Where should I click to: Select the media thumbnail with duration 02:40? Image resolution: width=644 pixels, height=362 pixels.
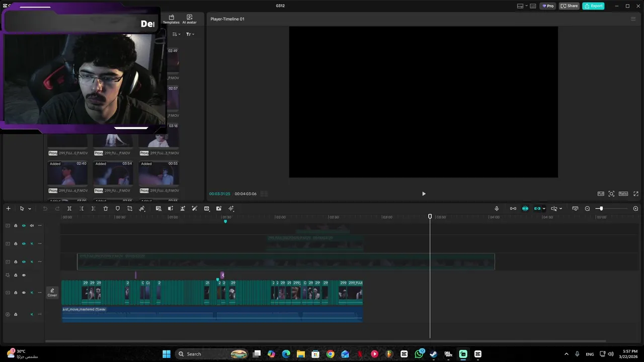point(68,174)
